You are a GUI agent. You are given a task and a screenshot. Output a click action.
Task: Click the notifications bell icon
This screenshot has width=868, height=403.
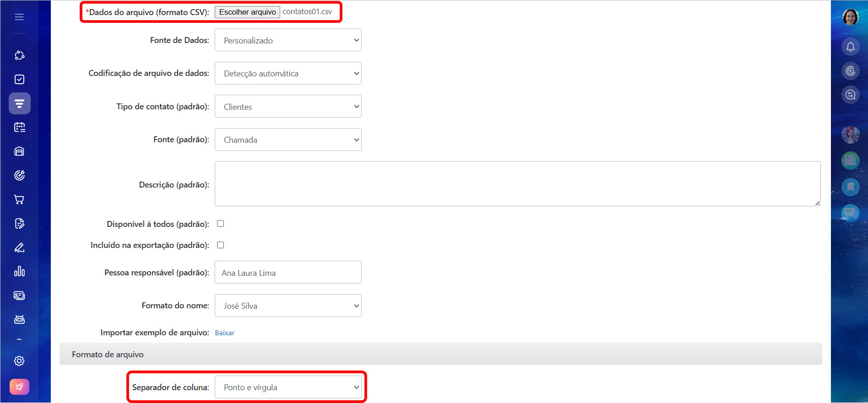[850, 47]
